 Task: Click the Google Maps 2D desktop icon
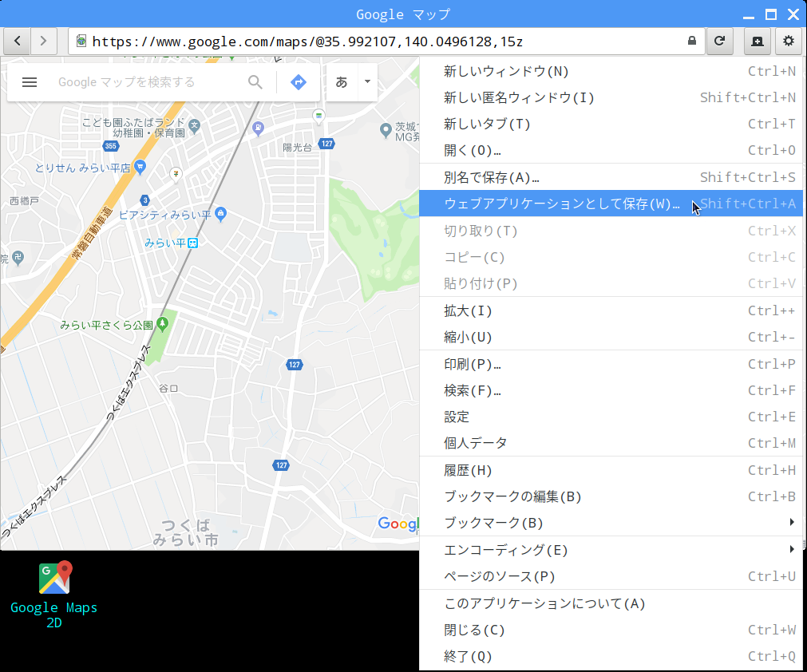(x=53, y=595)
